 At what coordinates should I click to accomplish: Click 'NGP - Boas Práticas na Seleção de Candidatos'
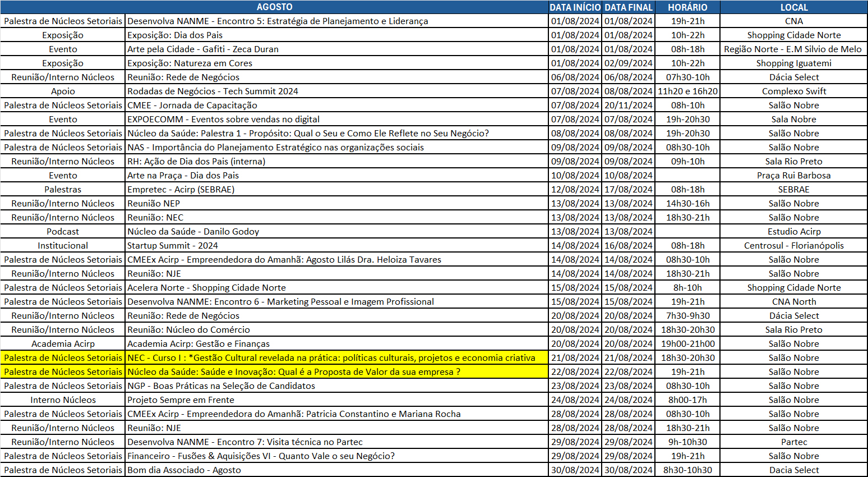tap(336, 386)
